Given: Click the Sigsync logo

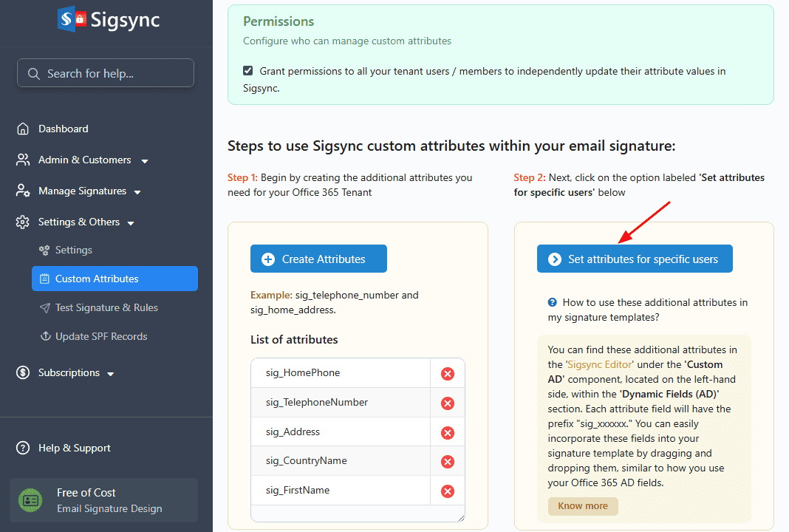Looking at the screenshot, I should [108, 20].
